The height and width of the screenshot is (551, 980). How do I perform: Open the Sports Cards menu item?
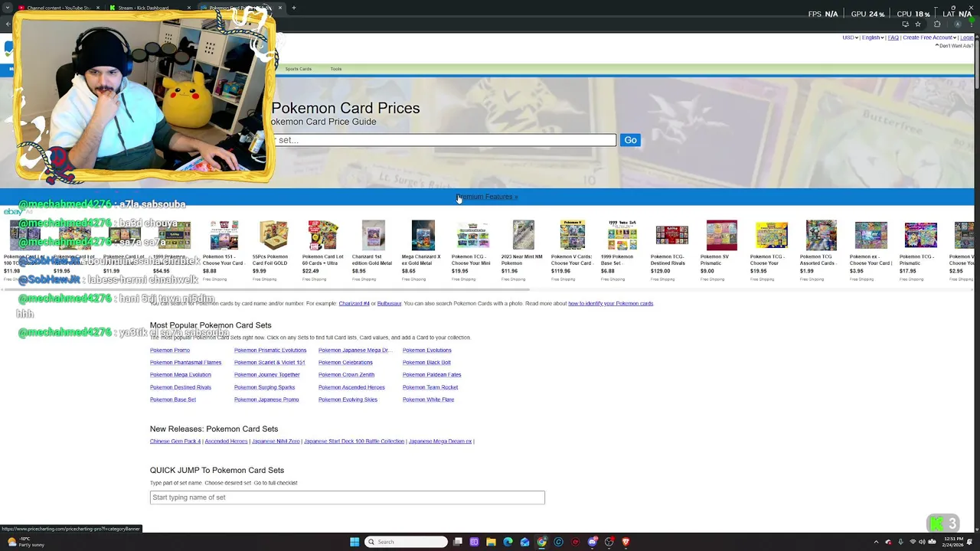299,69
